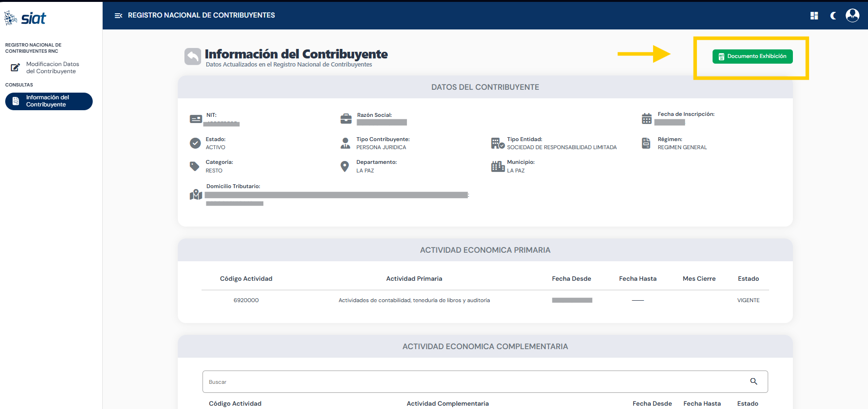The width and height of the screenshot is (868, 409).
Task: Collapse the sidebar with hamburger menu icon
Action: pos(118,16)
